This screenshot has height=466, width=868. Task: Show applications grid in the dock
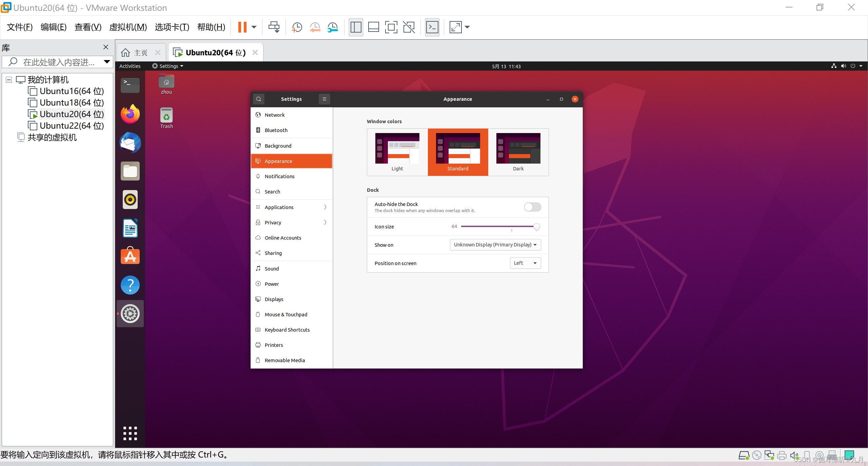click(x=130, y=433)
